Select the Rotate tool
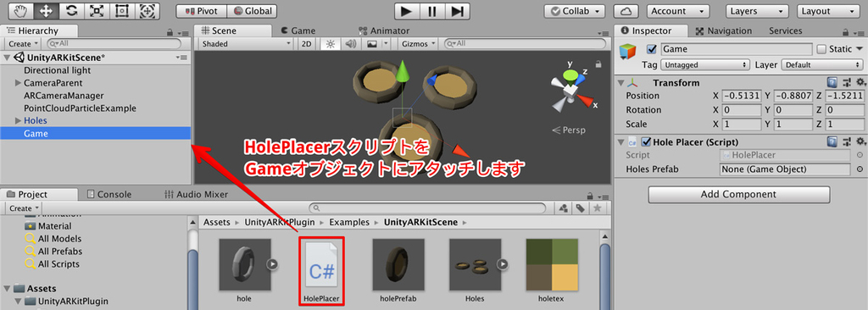The width and height of the screenshot is (868, 310). point(71,10)
